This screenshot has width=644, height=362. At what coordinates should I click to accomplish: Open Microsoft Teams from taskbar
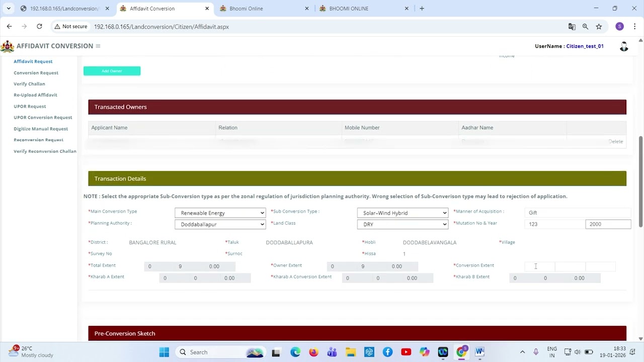click(x=332, y=352)
